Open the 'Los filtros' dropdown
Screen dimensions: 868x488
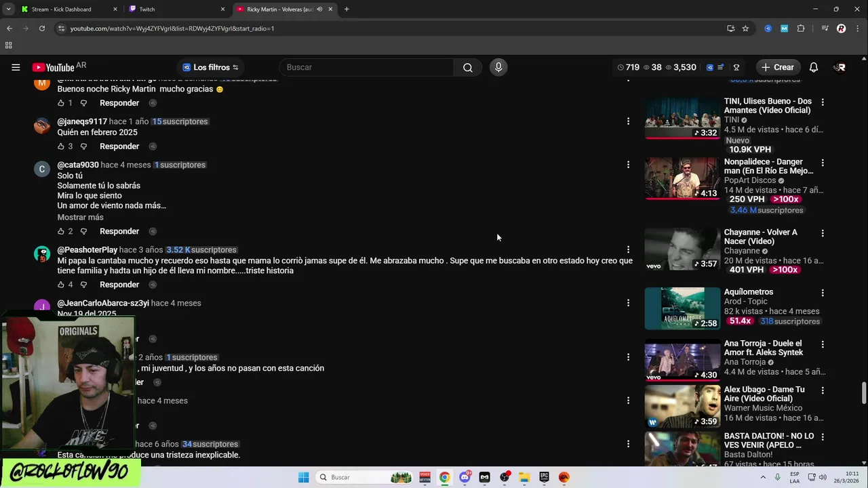(x=211, y=67)
